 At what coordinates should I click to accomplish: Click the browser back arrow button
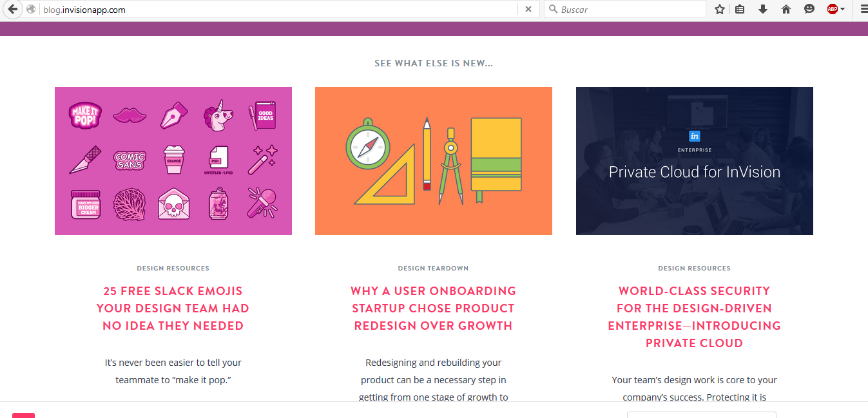coord(12,9)
